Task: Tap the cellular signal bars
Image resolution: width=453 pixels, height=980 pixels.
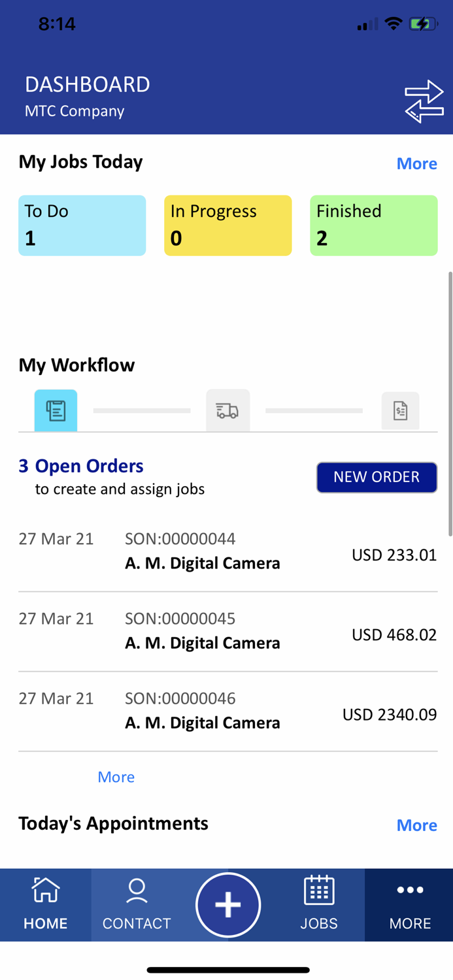Action: [x=368, y=25]
